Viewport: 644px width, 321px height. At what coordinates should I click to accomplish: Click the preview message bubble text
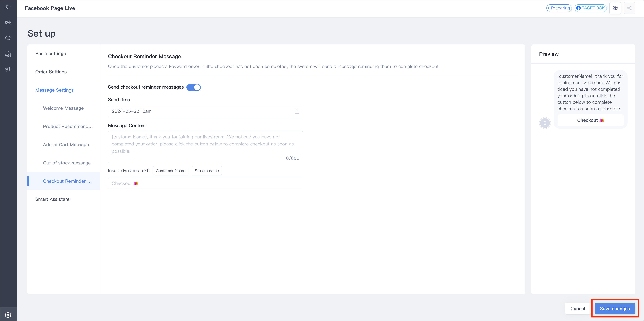(x=590, y=92)
